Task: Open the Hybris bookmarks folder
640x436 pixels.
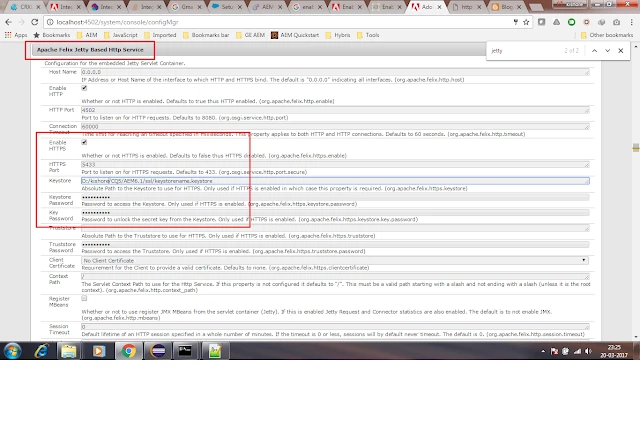Action: [x=338, y=35]
